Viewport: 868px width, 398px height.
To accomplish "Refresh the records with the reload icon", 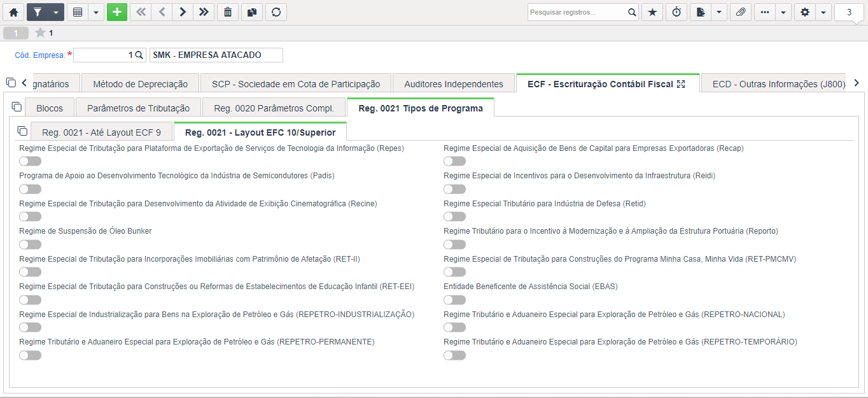I will (276, 12).
